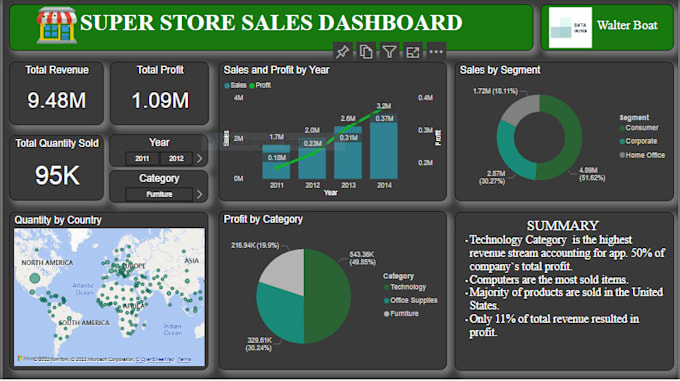Click the Profit by Category title
The height and width of the screenshot is (381, 680).
coord(263,219)
